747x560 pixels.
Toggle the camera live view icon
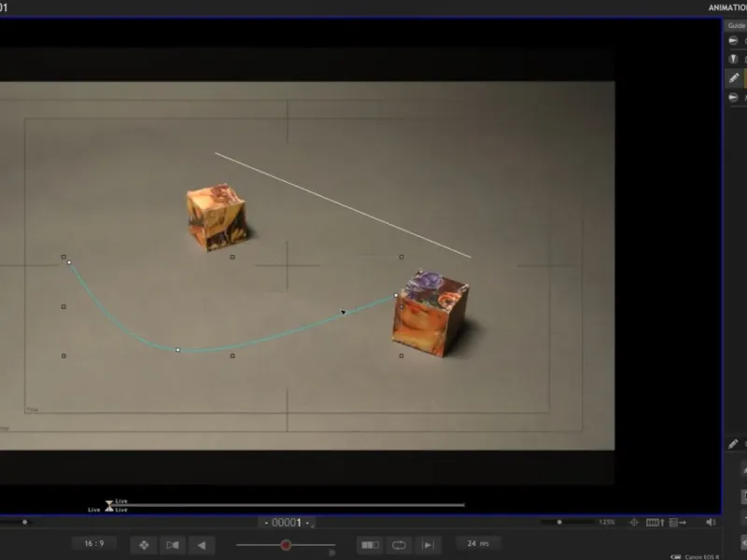tap(173, 545)
